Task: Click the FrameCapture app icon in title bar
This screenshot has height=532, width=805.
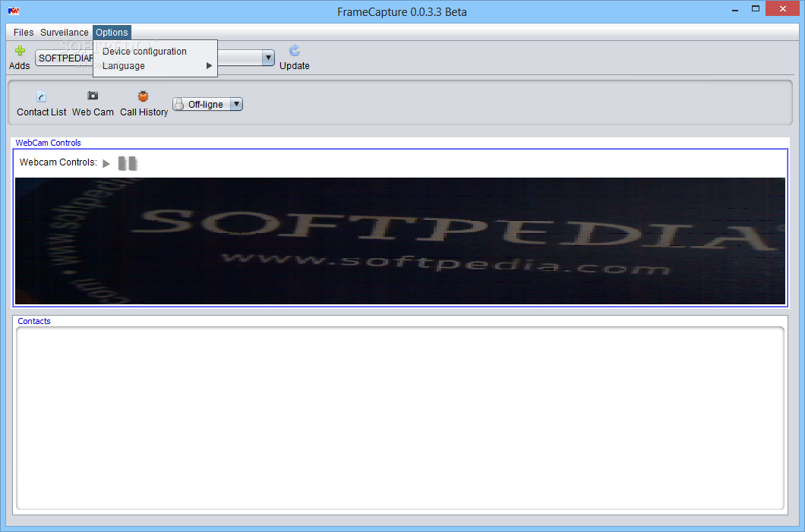Action: click(x=14, y=11)
